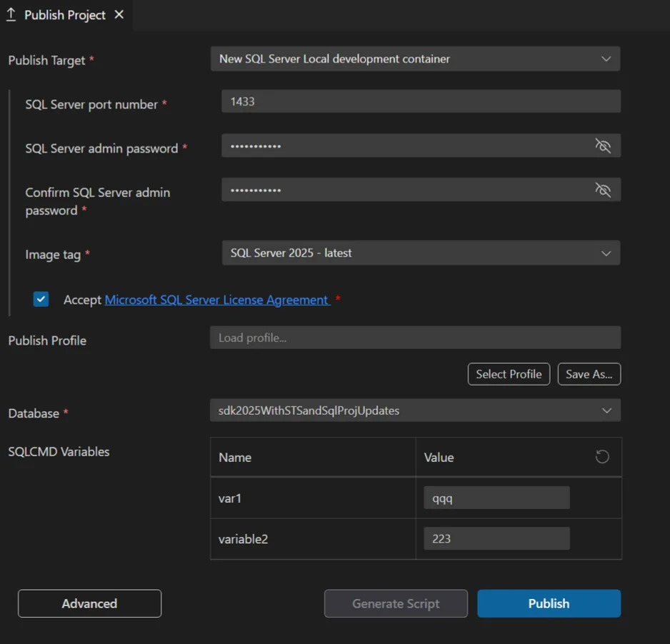
Task: Open the Advanced options dialog
Action: click(x=89, y=603)
